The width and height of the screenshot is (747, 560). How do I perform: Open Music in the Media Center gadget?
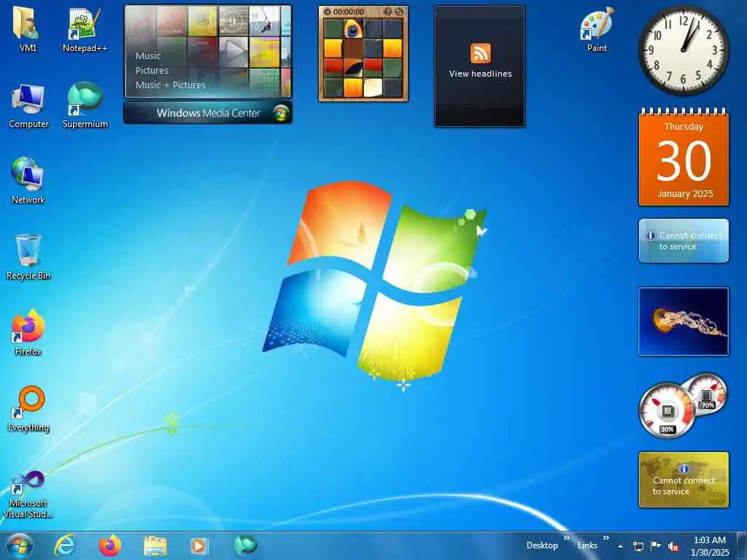click(x=148, y=55)
